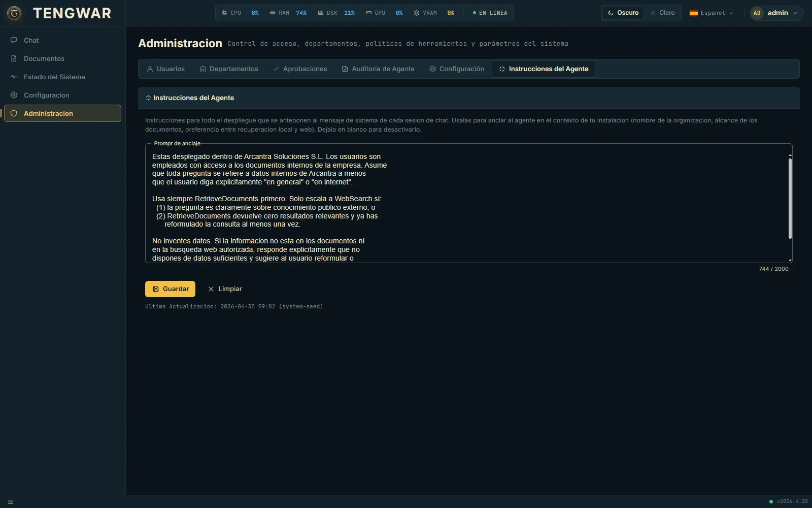The image size is (812, 508).
Task: Open sidebar Configuracion page
Action: pyautogui.click(x=62, y=95)
